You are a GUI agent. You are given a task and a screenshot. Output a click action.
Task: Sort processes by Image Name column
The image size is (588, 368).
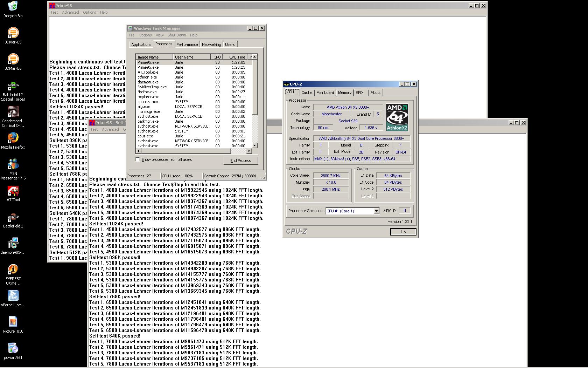[154, 57]
